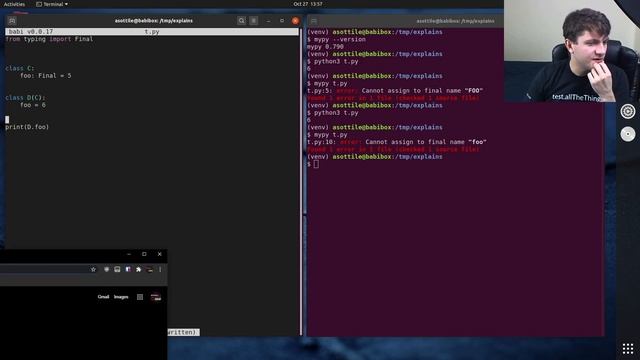Click the webcam video overlay

point(572,51)
